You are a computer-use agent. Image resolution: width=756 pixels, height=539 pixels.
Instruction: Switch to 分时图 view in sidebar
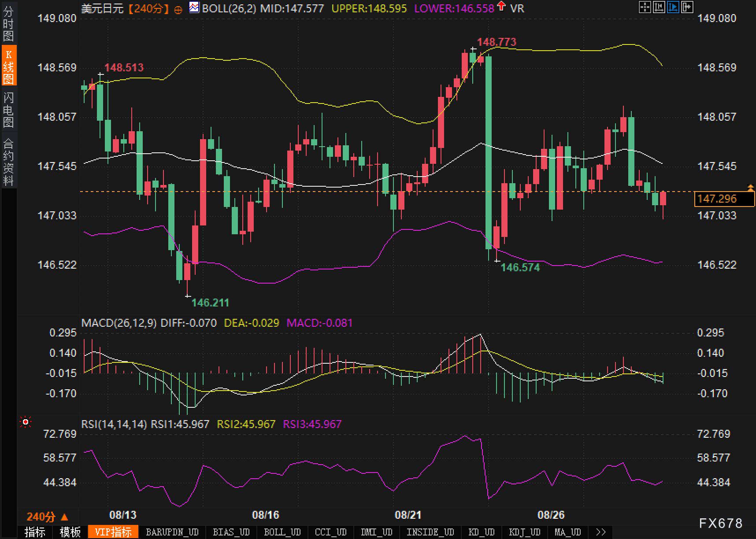click(8, 23)
